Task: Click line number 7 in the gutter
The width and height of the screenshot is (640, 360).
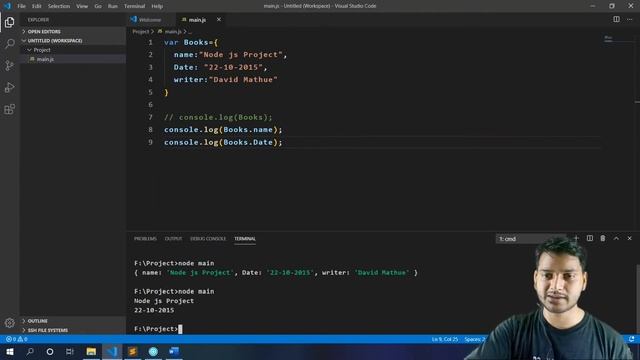Action: (150, 117)
